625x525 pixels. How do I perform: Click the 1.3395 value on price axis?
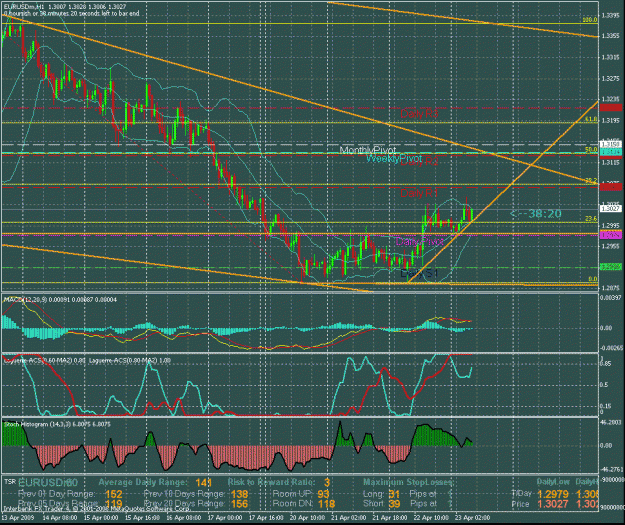pos(611,16)
